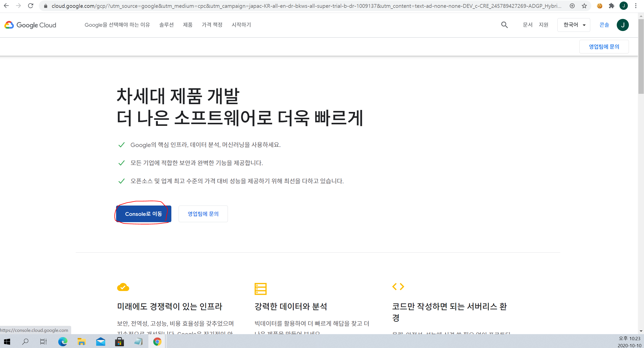Click the cookie extension icon
644x348 pixels.
(x=600, y=6)
